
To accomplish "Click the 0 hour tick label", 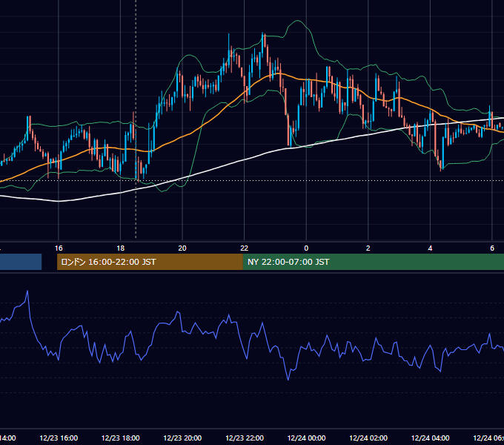I will pyautogui.click(x=306, y=248).
